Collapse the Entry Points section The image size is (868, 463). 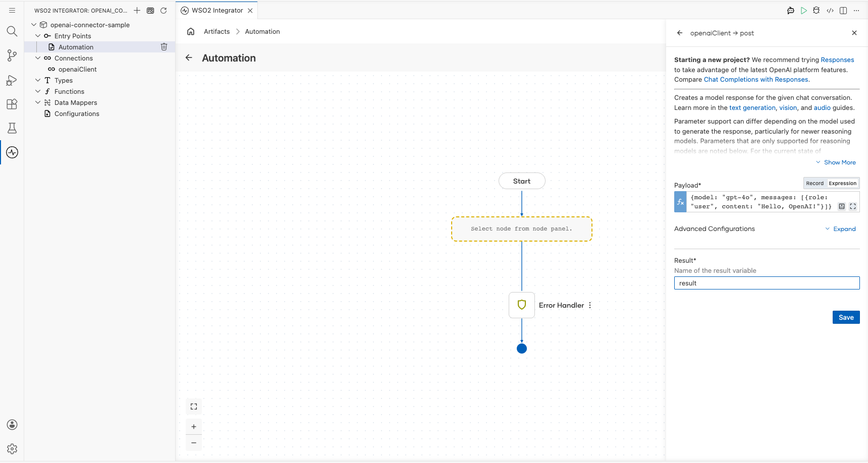pos(38,36)
